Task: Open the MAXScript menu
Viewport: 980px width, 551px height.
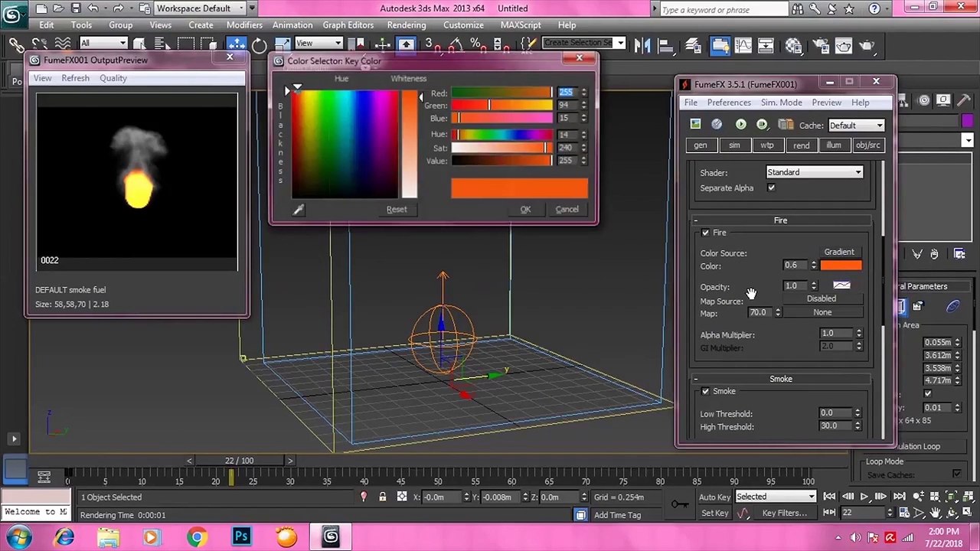Action: pyautogui.click(x=521, y=25)
